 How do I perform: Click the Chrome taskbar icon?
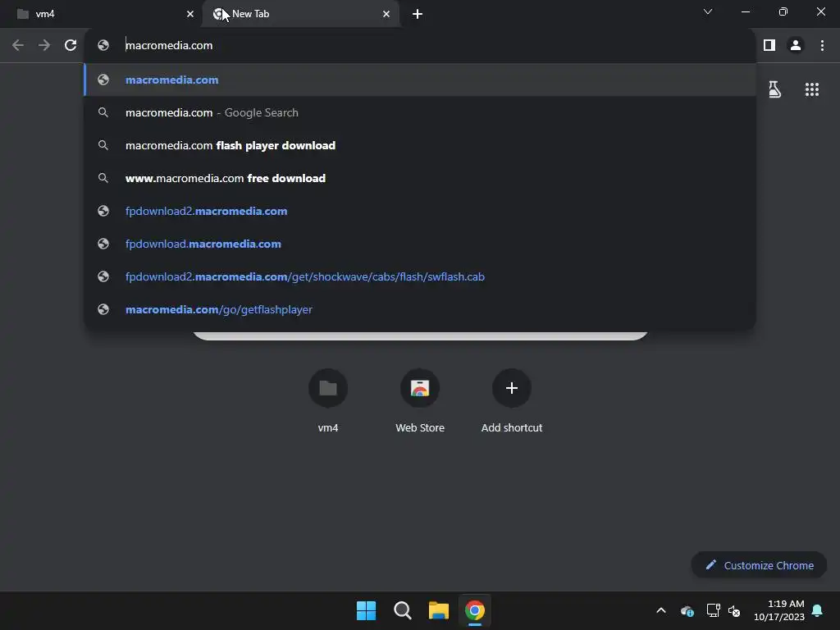[475, 610]
